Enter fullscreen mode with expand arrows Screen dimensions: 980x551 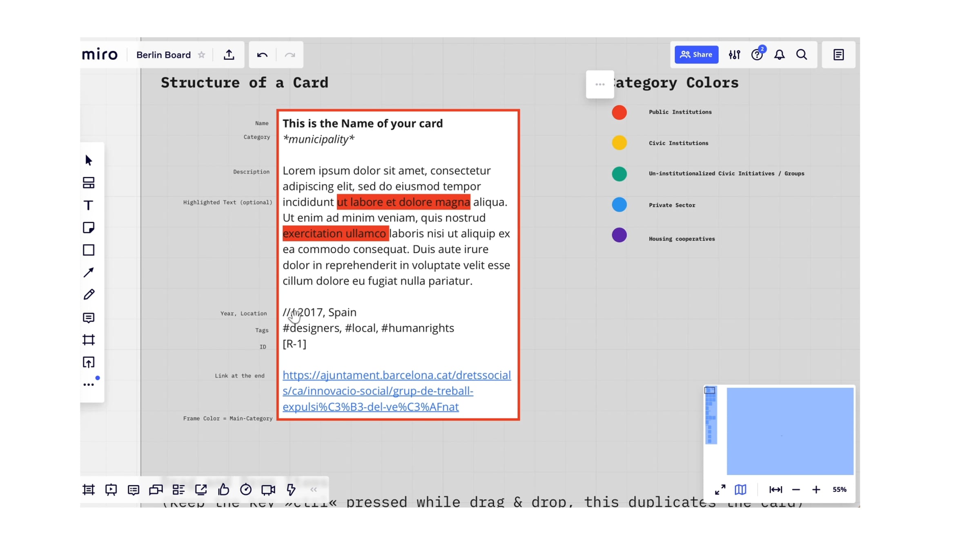pyautogui.click(x=720, y=489)
